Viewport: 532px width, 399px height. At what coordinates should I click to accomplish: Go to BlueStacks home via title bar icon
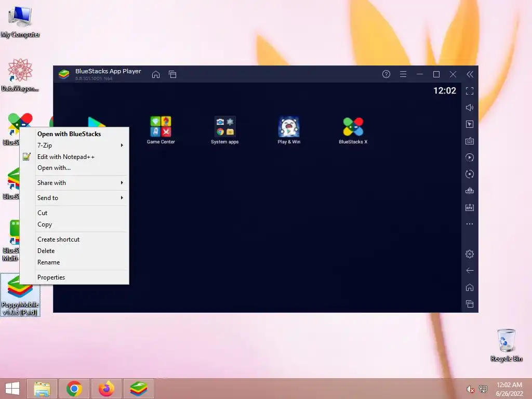pyautogui.click(x=156, y=74)
